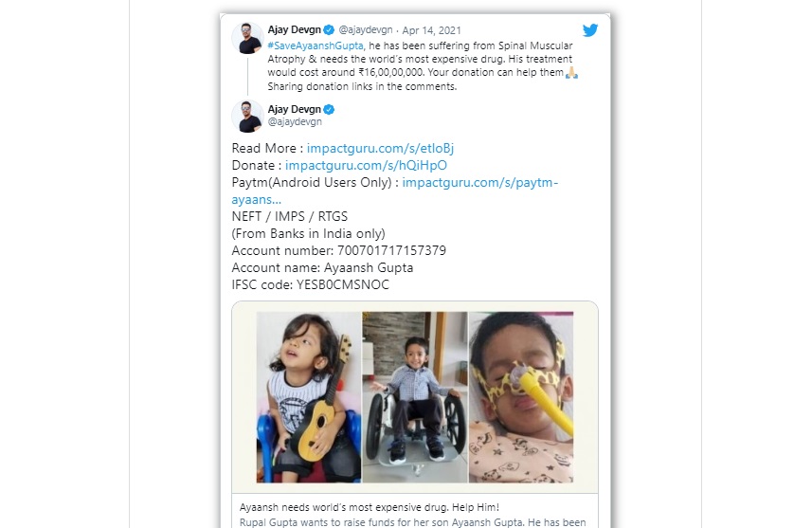Click verified badge beside the top Ajay Devgn name
The width and height of the screenshot is (812, 528).
329,30
